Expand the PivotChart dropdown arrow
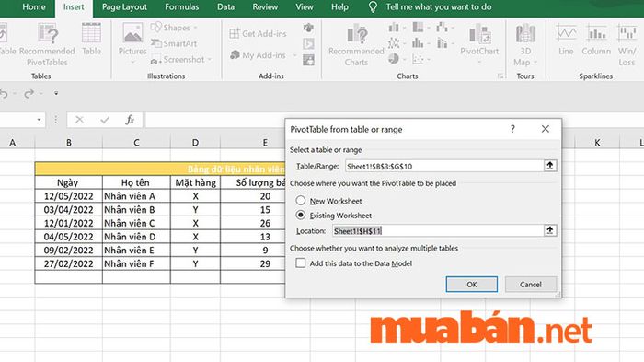The image size is (644, 362). 479,62
